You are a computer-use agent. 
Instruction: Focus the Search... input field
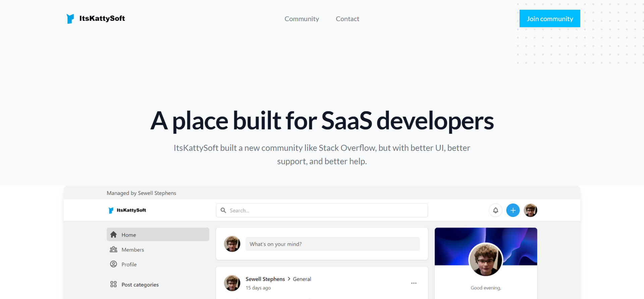(x=322, y=210)
